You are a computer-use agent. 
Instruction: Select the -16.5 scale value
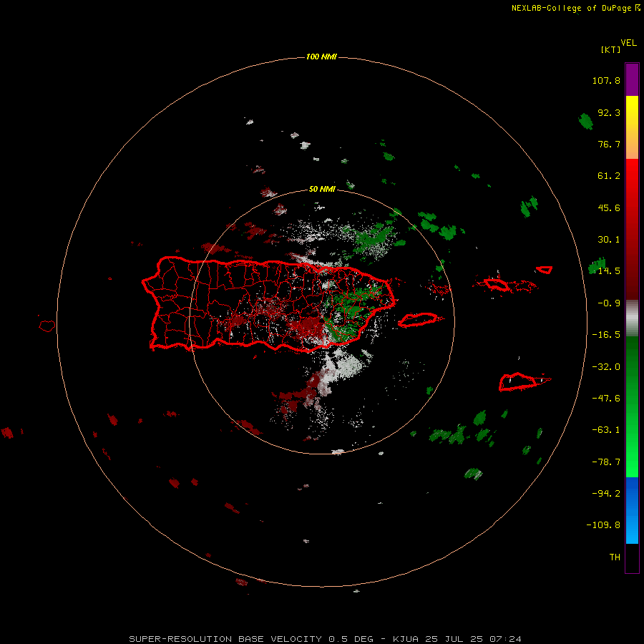[x=606, y=335]
